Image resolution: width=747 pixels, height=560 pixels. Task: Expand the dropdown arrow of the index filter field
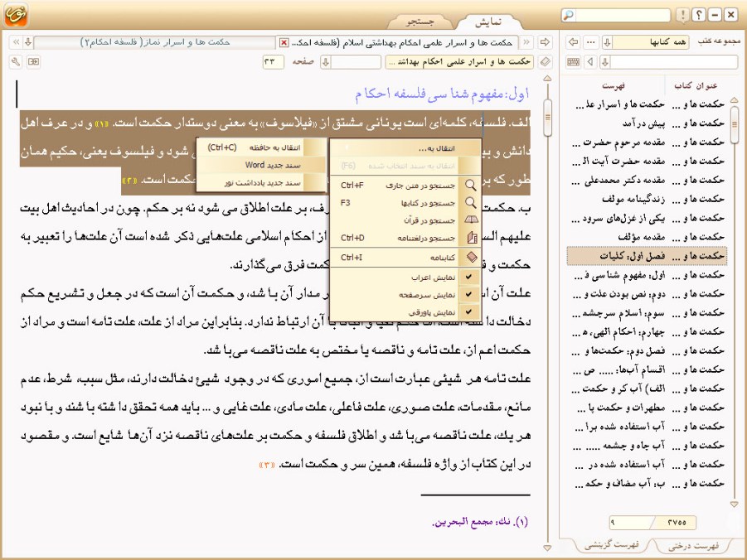605,62
